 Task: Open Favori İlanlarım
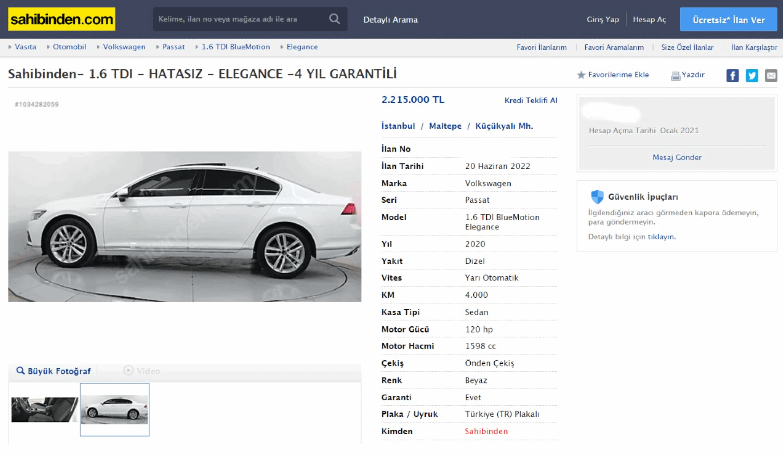541,47
